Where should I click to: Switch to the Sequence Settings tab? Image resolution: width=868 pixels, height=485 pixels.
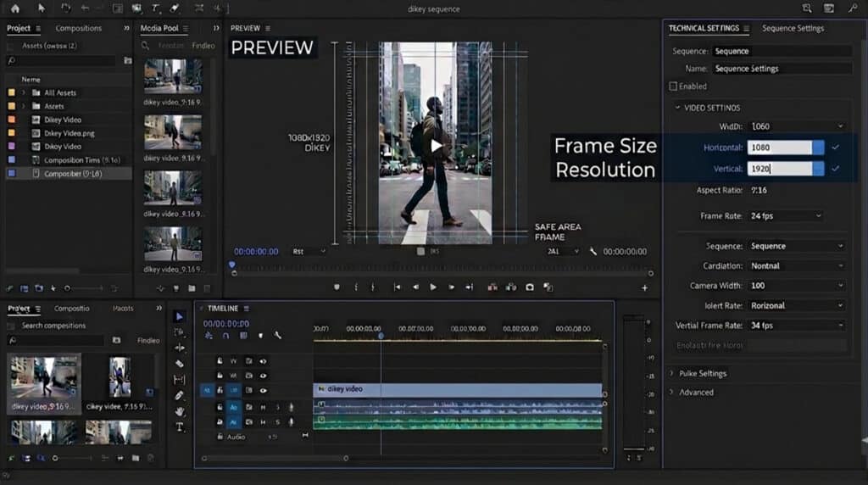tap(793, 28)
